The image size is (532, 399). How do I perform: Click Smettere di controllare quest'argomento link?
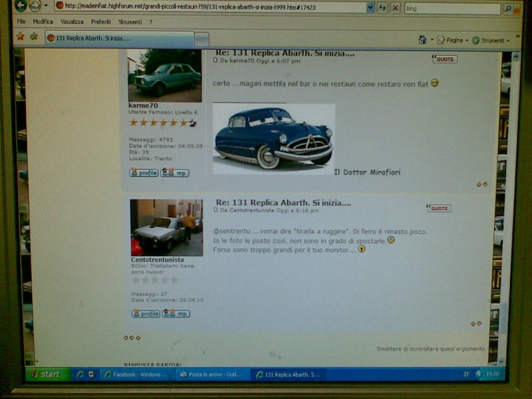430,348
